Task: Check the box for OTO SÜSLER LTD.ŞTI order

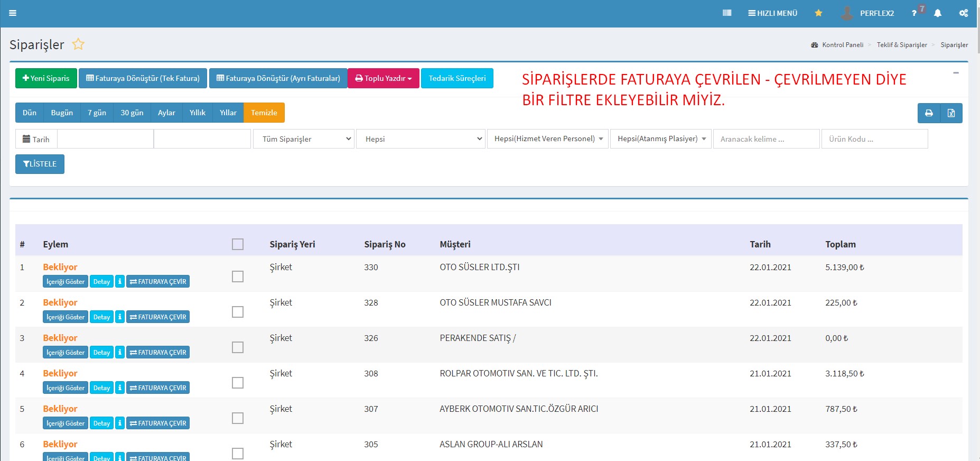Action: (x=238, y=276)
